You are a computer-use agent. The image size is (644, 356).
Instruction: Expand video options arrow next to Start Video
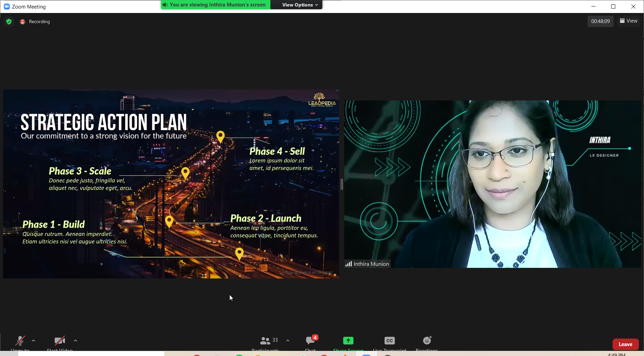point(76,341)
